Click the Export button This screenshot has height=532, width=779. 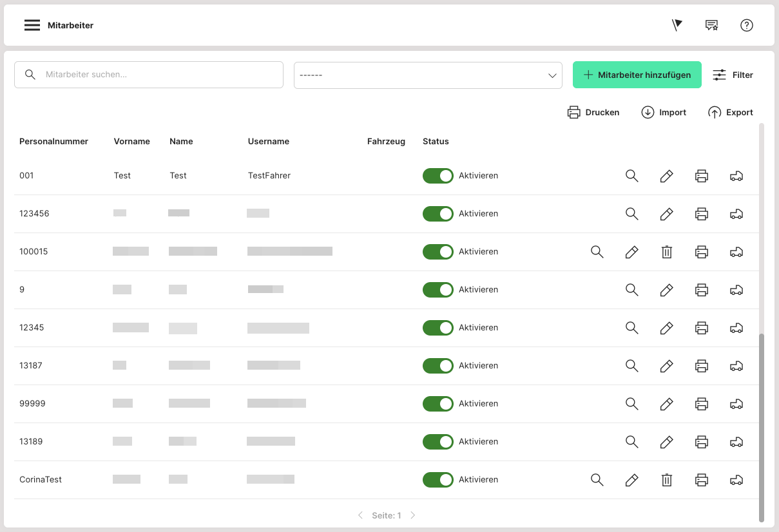731,113
